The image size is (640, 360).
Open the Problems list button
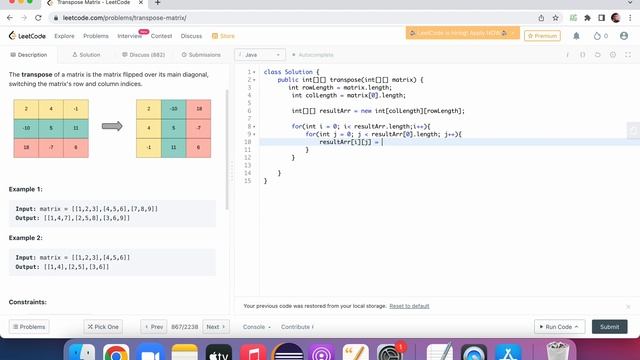[x=29, y=327]
